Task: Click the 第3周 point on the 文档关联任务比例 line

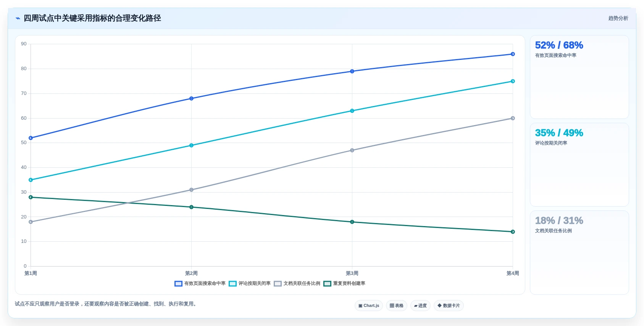Action: pyautogui.click(x=352, y=150)
